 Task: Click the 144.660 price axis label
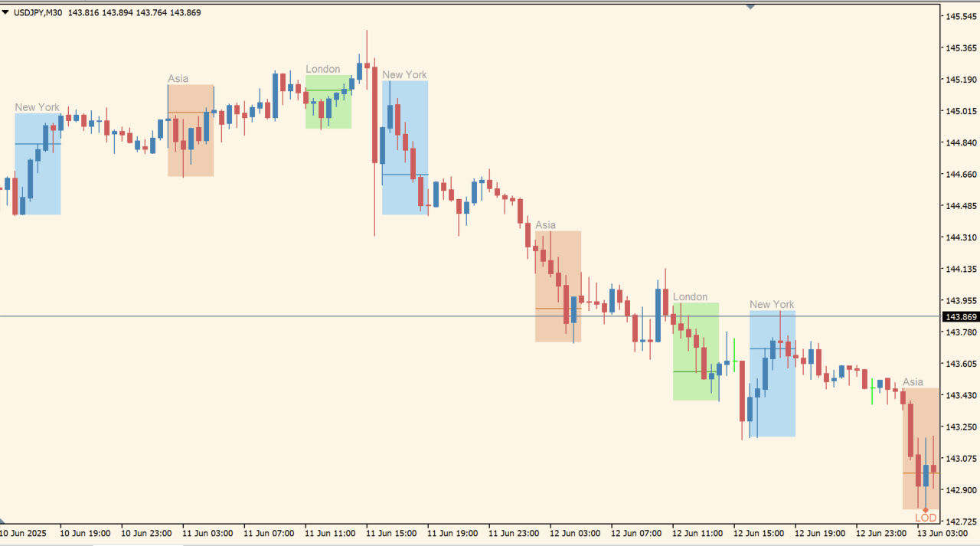click(960, 174)
